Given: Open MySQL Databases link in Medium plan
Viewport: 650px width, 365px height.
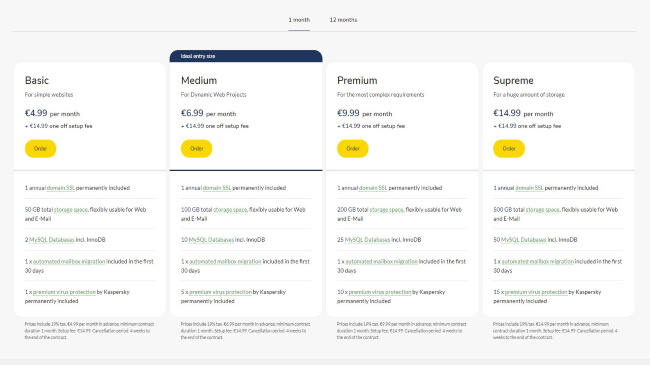Looking at the screenshot, I should coord(211,240).
